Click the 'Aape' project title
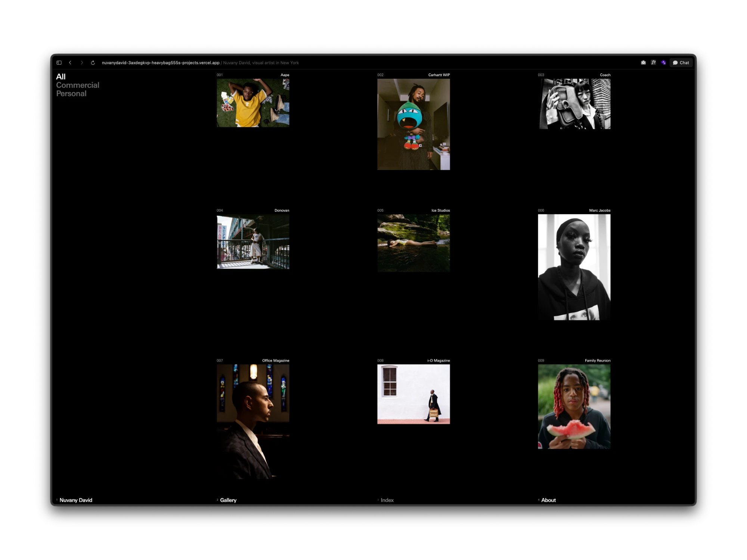 pos(285,75)
